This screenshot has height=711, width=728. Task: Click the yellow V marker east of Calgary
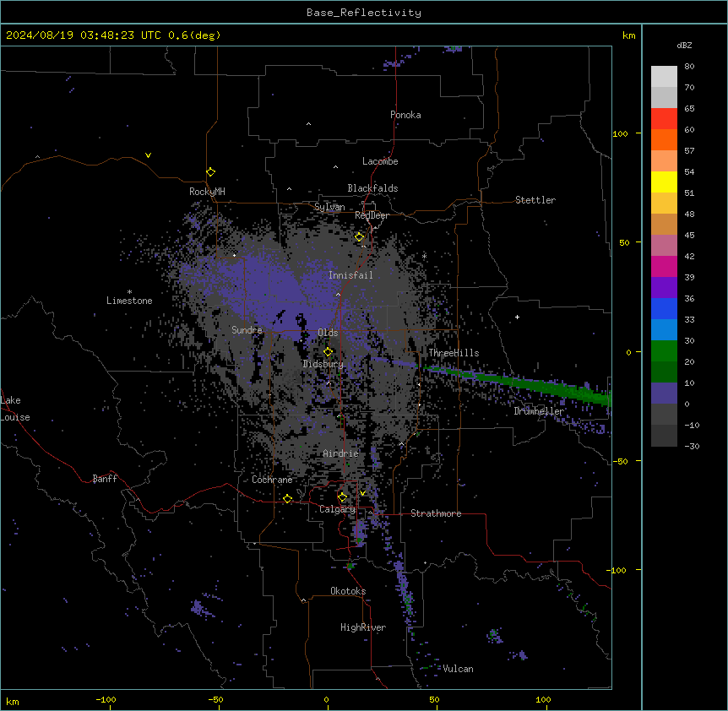[x=362, y=493]
